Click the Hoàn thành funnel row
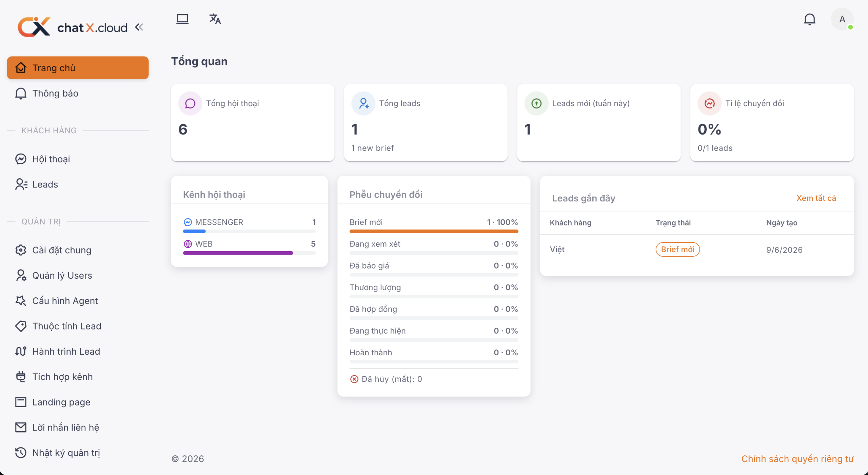868x475 pixels. (434, 356)
